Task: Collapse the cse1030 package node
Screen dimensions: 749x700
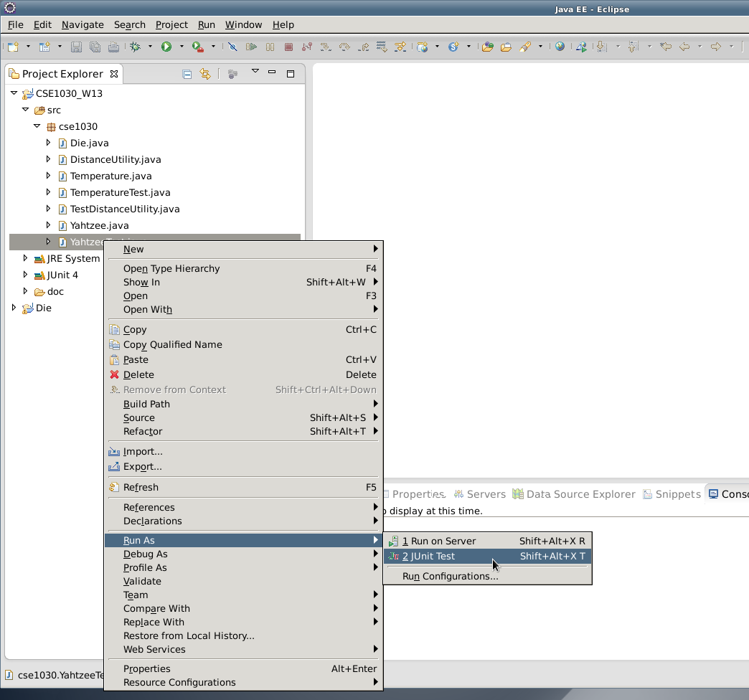Action: point(37,126)
